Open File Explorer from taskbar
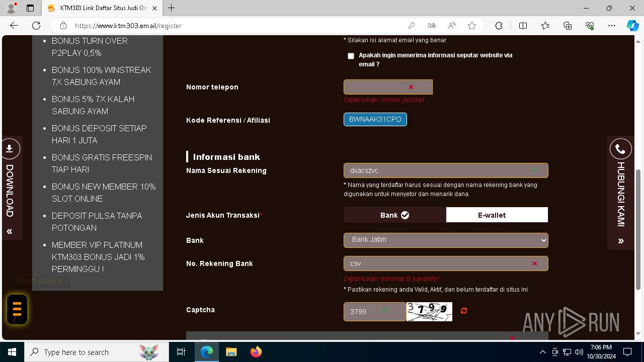The width and height of the screenshot is (644, 362). [x=231, y=352]
